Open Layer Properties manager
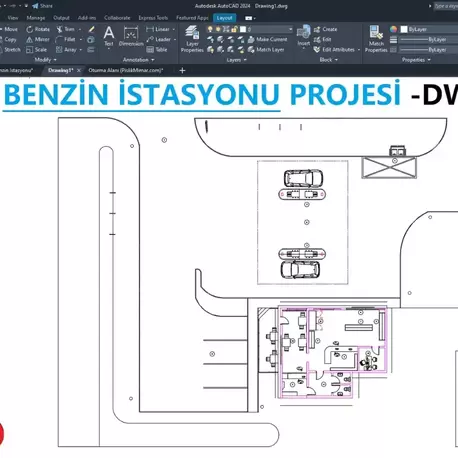458x458 pixels. click(192, 39)
